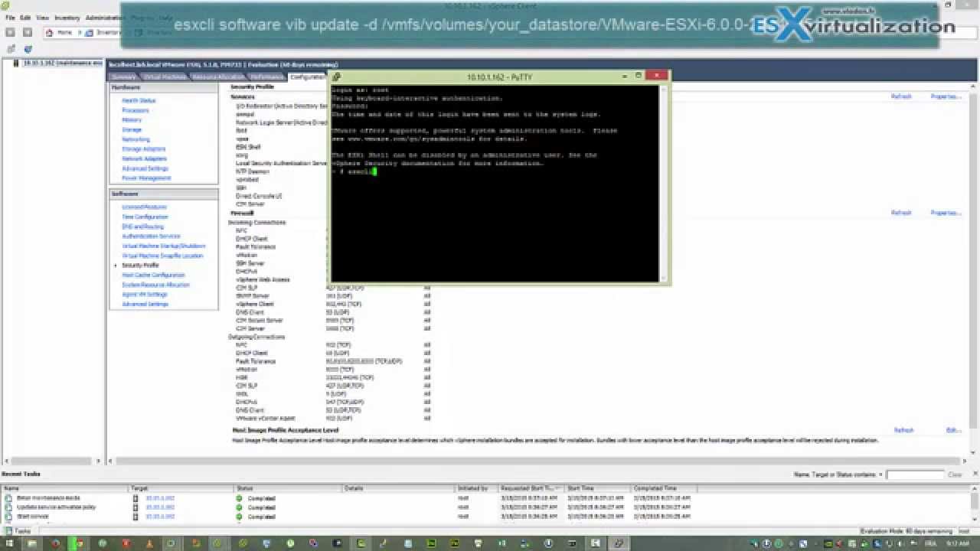Open Properties for the Services section
Screen dimensions: 980x551
(946, 96)
